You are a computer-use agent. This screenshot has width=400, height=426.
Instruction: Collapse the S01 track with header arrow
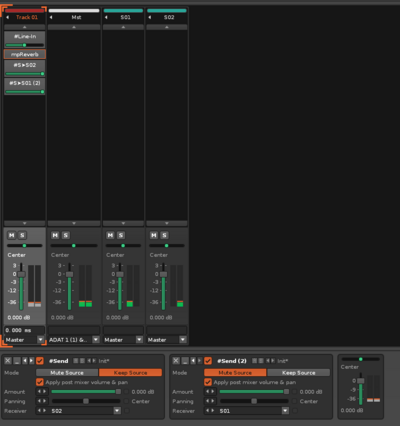click(x=106, y=17)
